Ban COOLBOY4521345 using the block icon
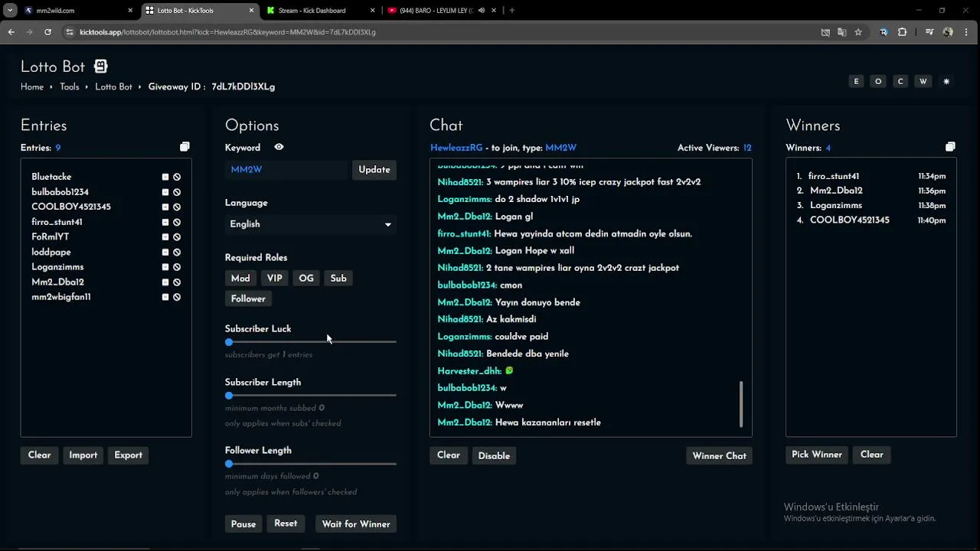980x551 pixels. point(177,207)
